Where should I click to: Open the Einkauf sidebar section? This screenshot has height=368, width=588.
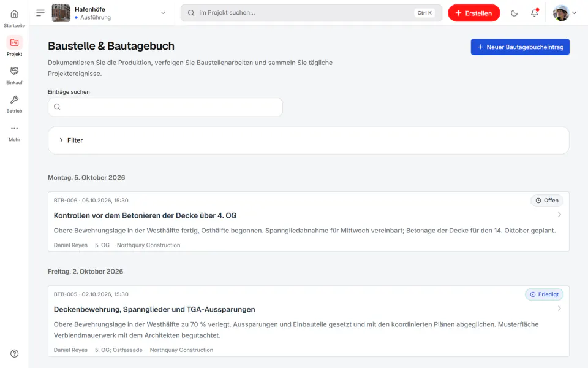click(x=14, y=75)
